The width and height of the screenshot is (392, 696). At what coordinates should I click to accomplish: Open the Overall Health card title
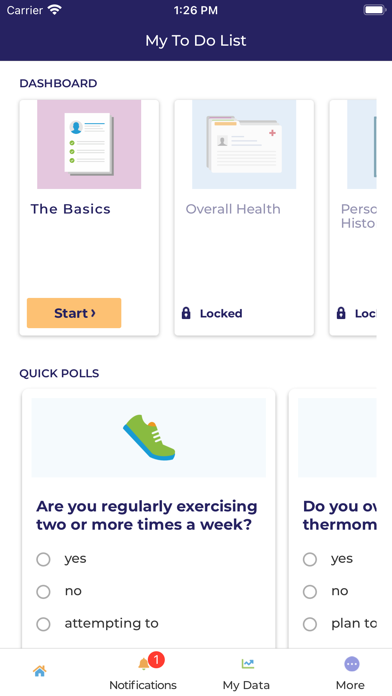click(233, 209)
